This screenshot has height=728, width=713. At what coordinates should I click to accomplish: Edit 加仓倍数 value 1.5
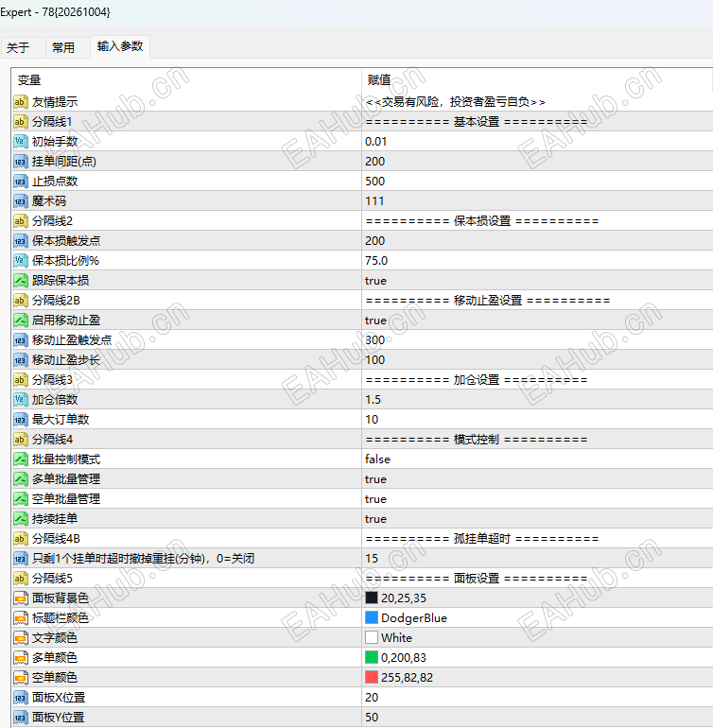373,400
